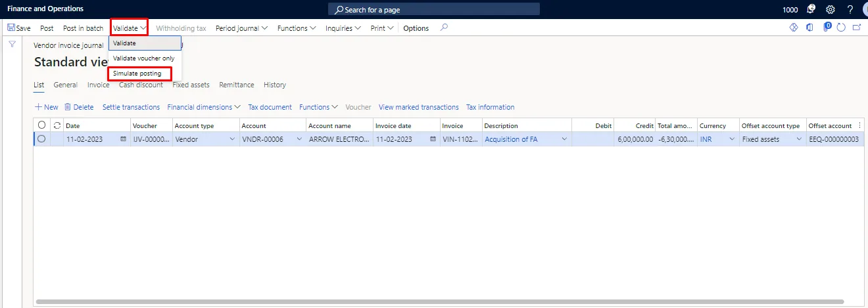Select Simulate posting menu entry
The image size is (868, 308).
click(x=137, y=74)
